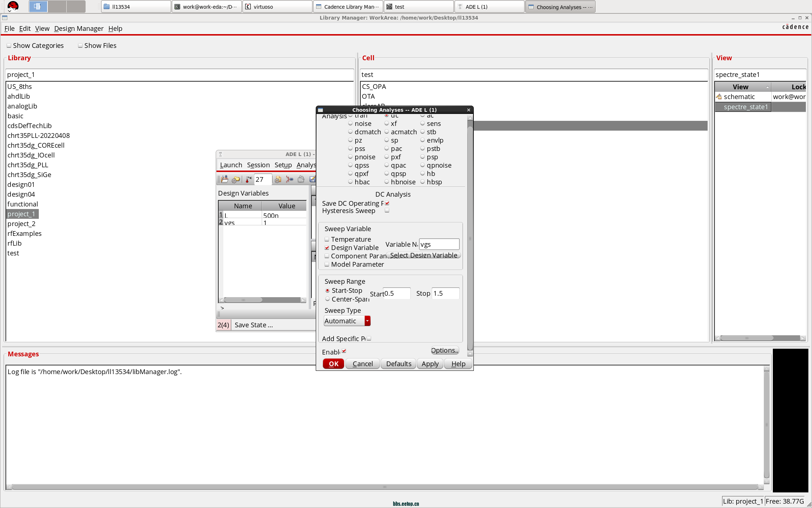This screenshot has width=812, height=508.
Task: Click the View list horizontal scrollbar
Action: (x=747, y=338)
